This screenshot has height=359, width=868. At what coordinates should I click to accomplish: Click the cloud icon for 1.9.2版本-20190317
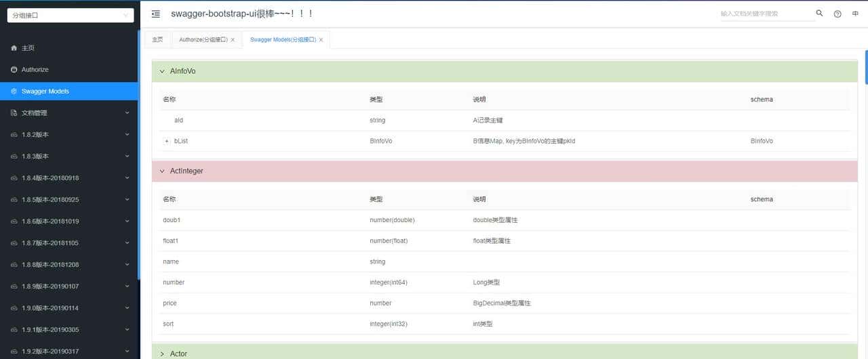pyautogui.click(x=14, y=352)
